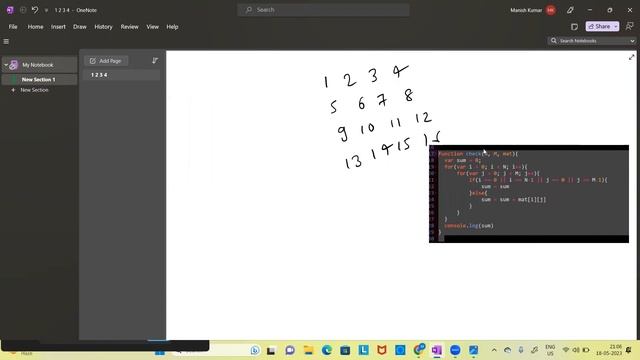Switch to the Home tab
Screen dimensions: 640x360
click(x=36, y=27)
